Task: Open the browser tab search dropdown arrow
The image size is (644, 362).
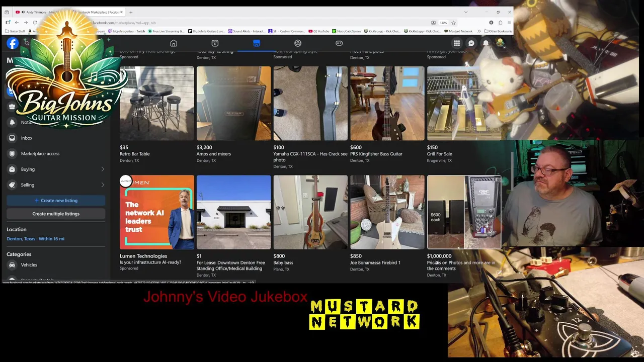Action: (x=466, y=12)
